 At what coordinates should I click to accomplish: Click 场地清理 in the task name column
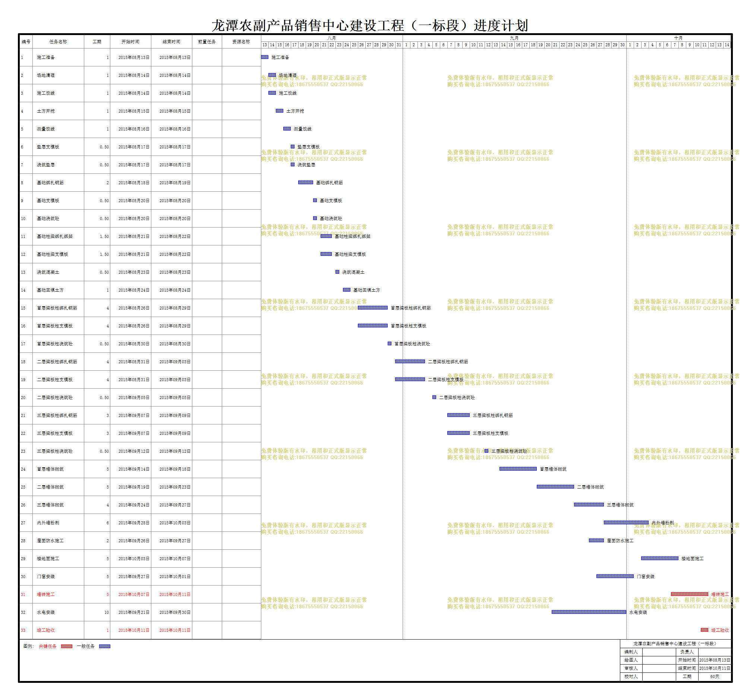45,75
